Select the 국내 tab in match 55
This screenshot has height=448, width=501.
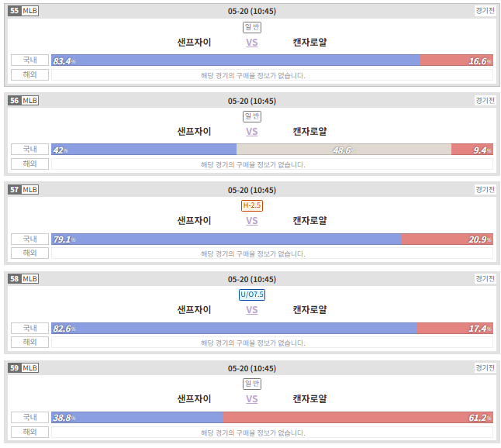[x=29, y=60]
